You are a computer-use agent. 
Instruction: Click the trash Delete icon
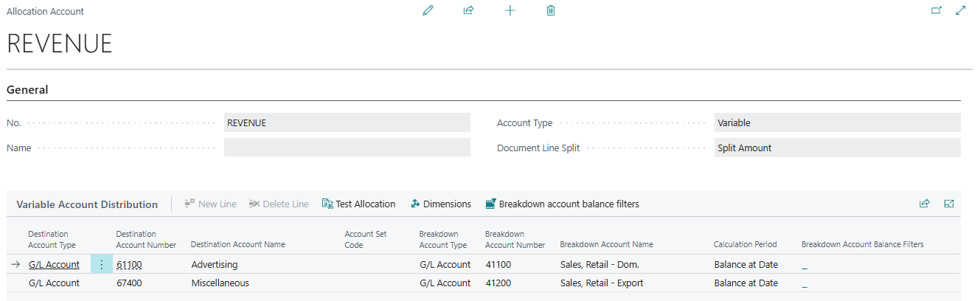[551, 11]
